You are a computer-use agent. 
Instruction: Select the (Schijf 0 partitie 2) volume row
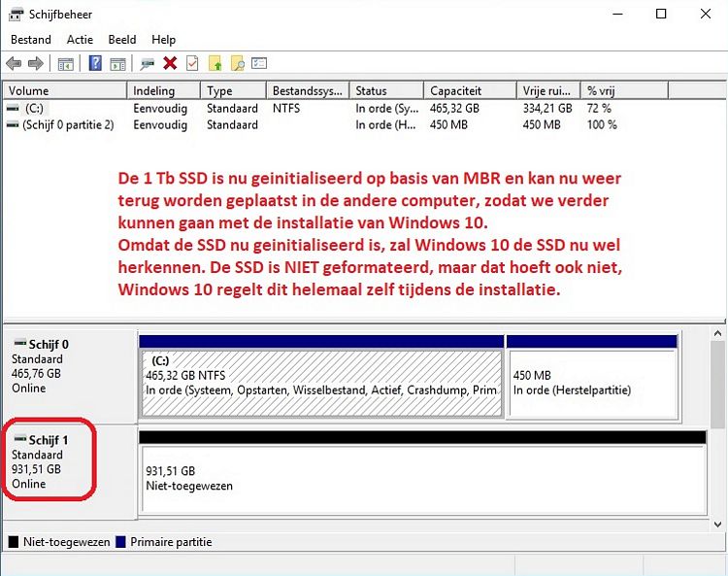coord(364,124)
